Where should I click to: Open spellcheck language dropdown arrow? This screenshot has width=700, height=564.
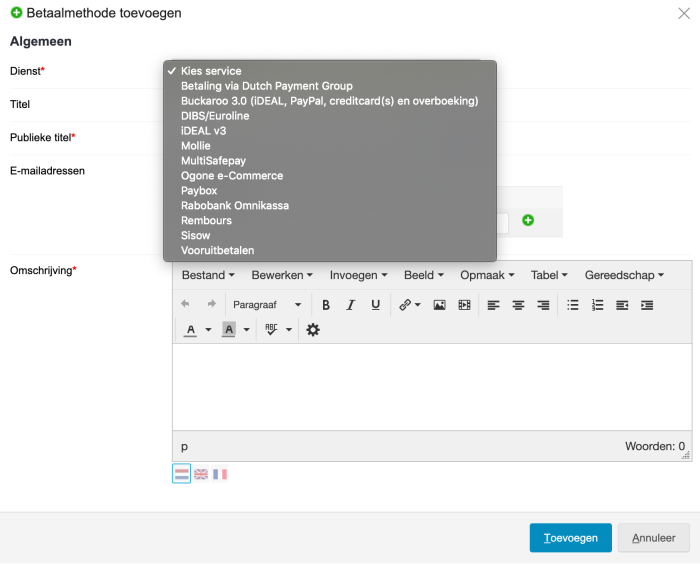289,330
